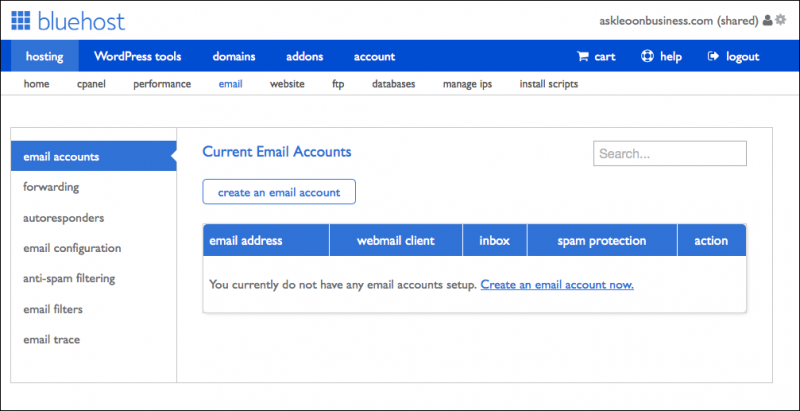The height and width of the screenshot is (411, 800).
Task: Click the spam protection column header
Action: [602, 240]
